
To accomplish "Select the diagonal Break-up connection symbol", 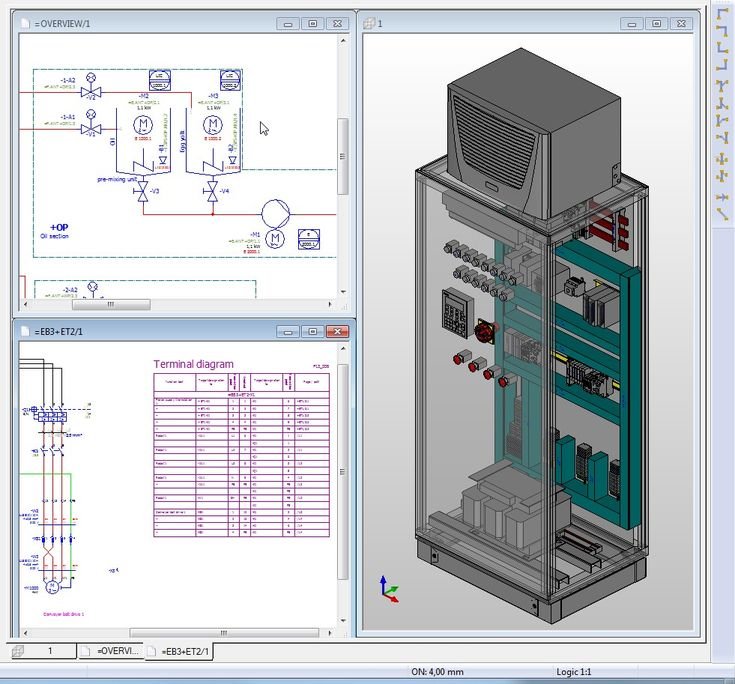I will 721,214.
